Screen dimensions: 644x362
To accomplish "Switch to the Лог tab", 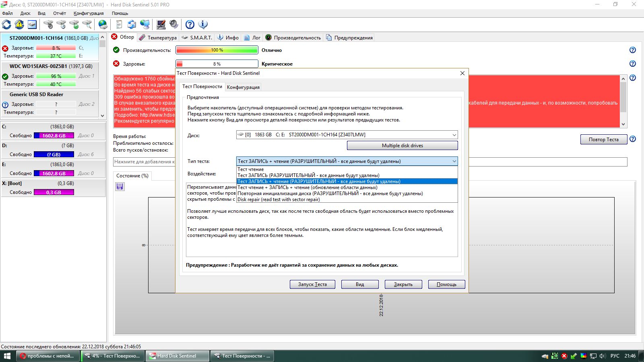I will click(252, 37).
